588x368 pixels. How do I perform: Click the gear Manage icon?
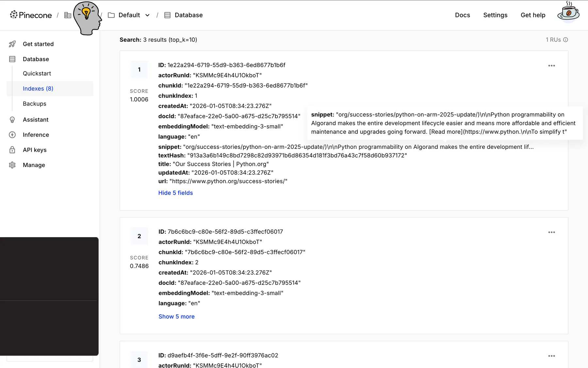[12, 165]
